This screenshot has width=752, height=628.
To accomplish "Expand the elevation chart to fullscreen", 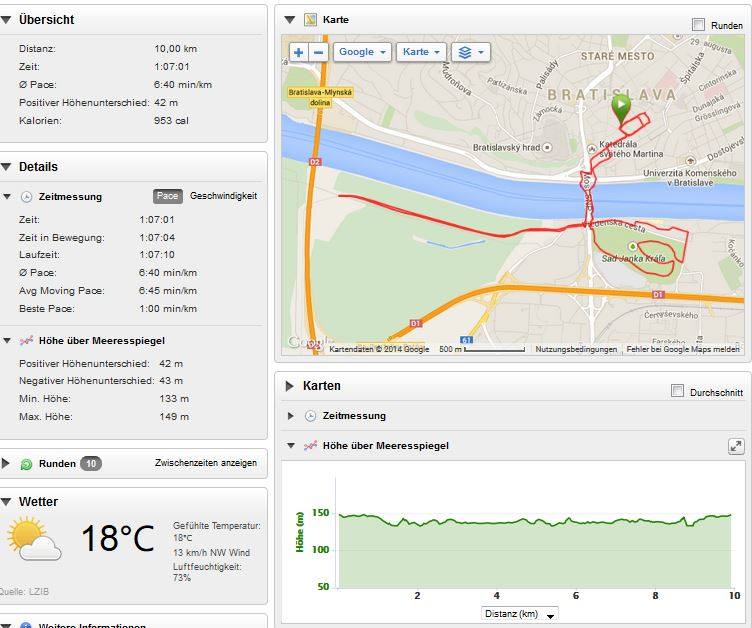I will point(736,447).
